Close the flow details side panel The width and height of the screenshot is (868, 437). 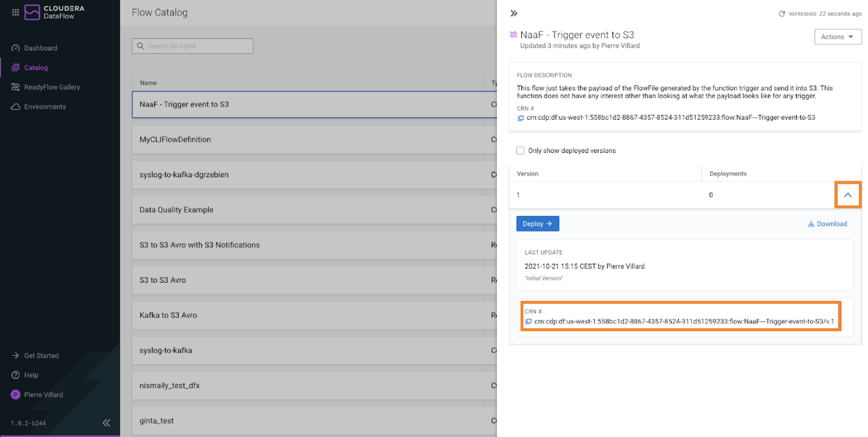click(514, 13)
